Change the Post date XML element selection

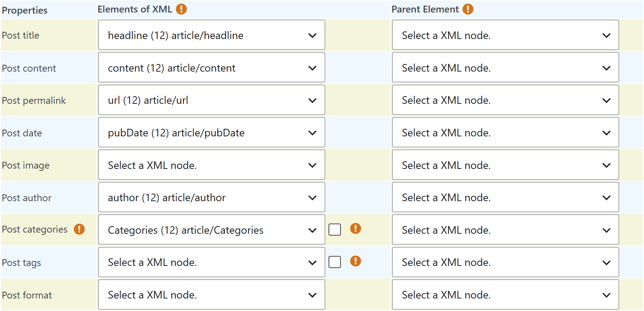click(212, 133)
